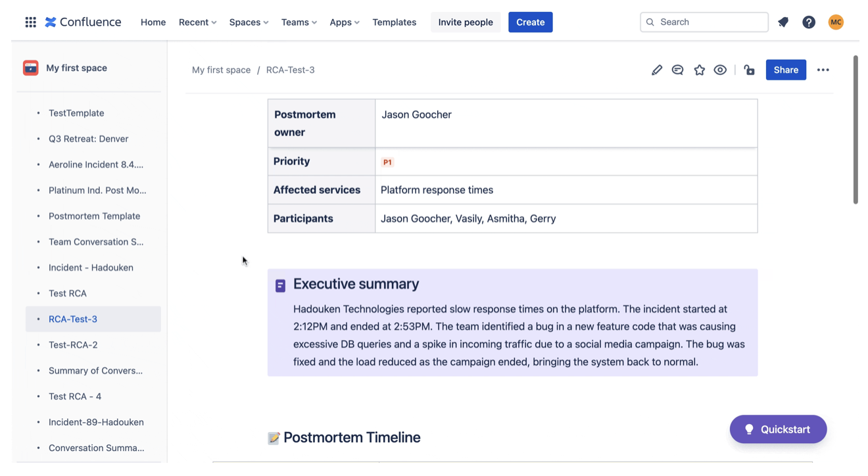Click the MC user profile avatar
Image resolution: width=868 pixels, height=476 pixels.
[836, 22]
